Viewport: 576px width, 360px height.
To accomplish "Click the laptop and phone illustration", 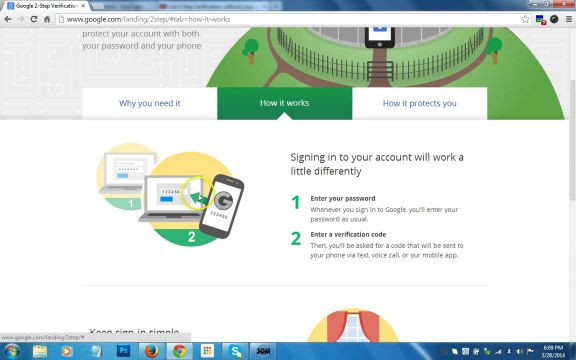I will [x=170, y=194].
